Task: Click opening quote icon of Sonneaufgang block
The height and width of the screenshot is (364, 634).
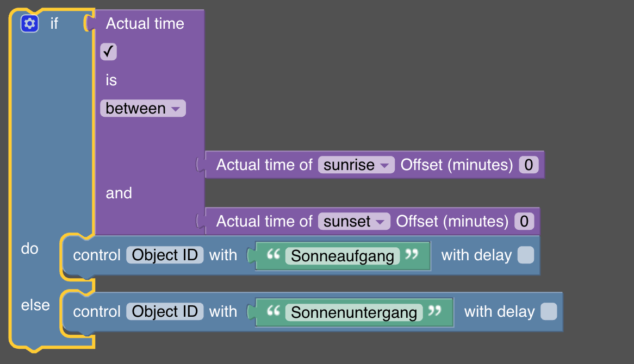Action: [274, 254]
